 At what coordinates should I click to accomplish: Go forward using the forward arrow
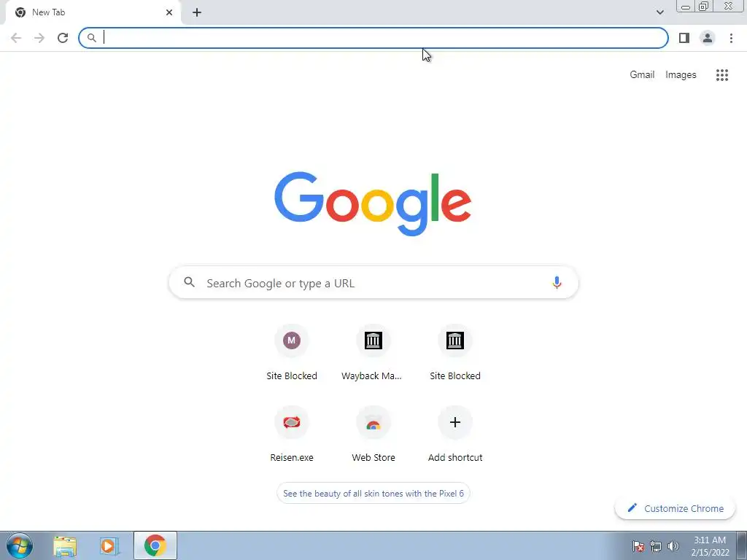39,38
